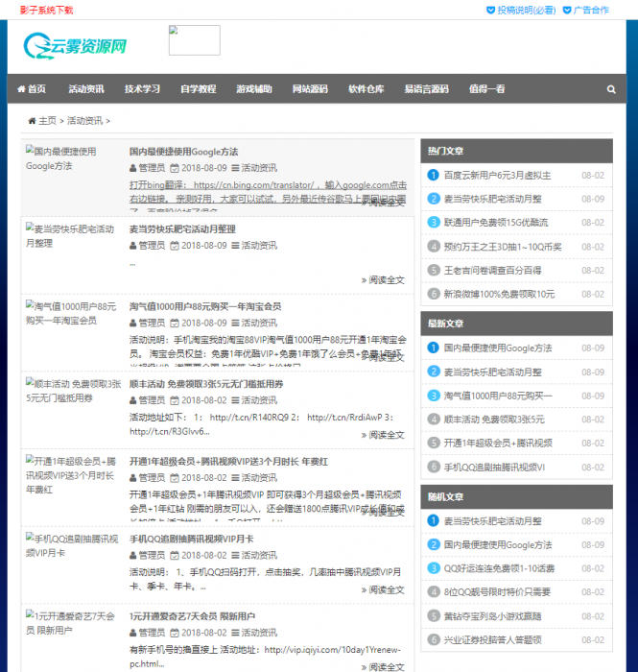
Task: Open the 首页 navigation menu item
Action: [31, 89]
